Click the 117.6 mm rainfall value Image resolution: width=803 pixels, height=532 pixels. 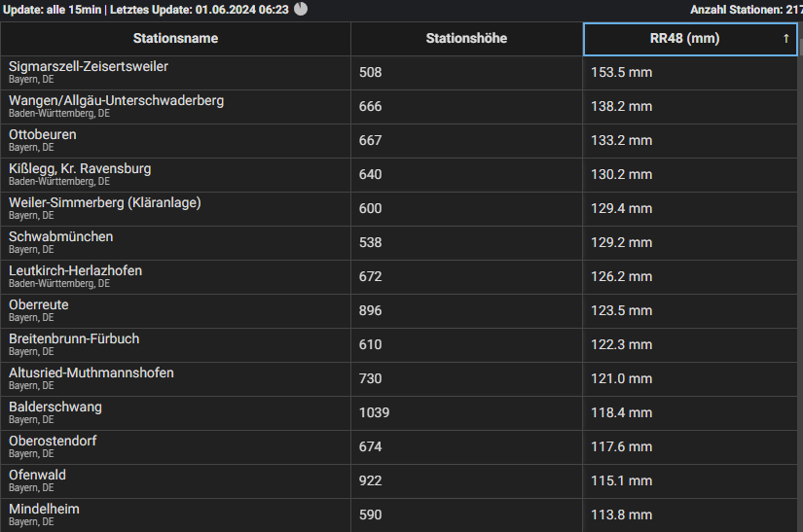pos(622,446)
